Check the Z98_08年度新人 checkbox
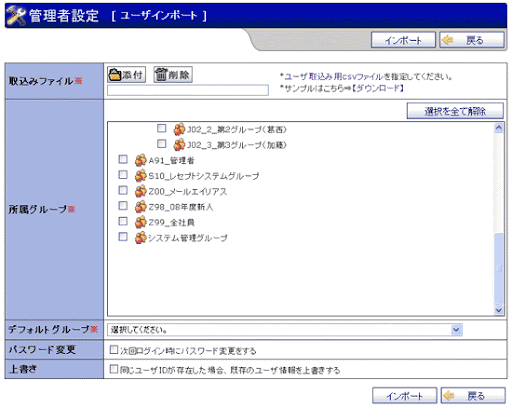Screen dimensions: 512x408 [123, 206]
